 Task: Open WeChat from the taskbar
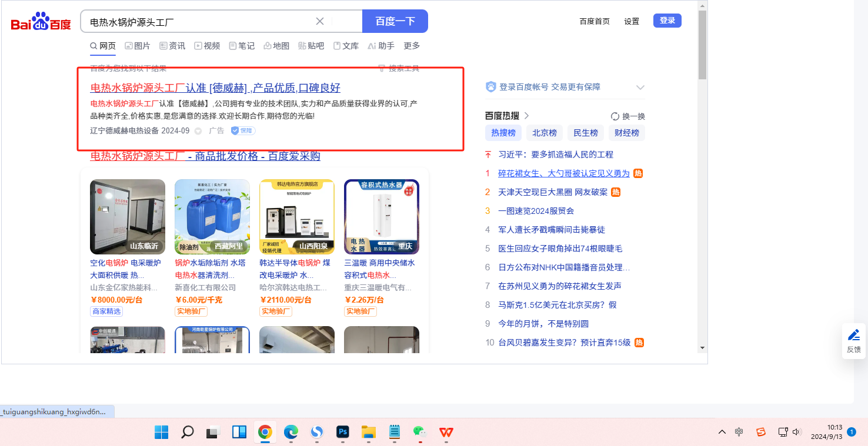(x=420, y=432)
